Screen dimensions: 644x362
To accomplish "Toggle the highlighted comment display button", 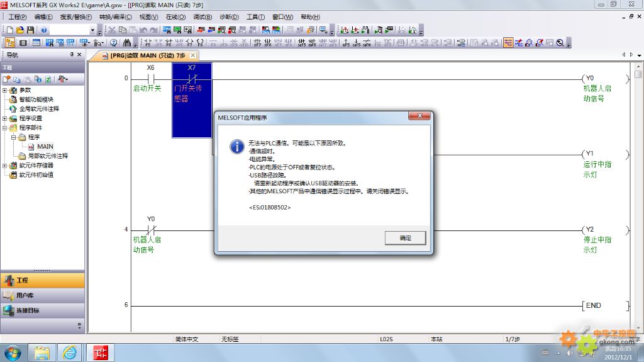I will 508,43.
